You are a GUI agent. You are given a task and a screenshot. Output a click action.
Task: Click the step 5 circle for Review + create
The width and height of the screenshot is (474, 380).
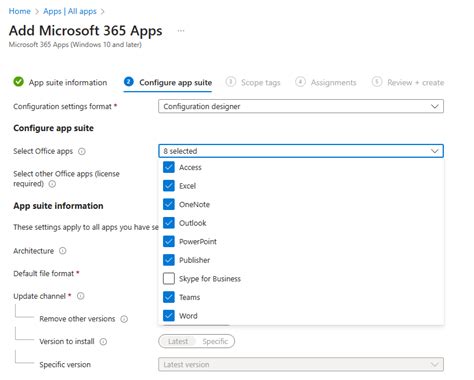[x=377, y=82]
